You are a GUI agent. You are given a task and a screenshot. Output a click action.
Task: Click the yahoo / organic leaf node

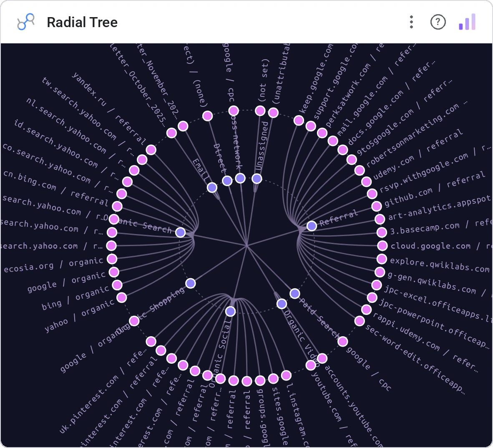coord(122,297)
